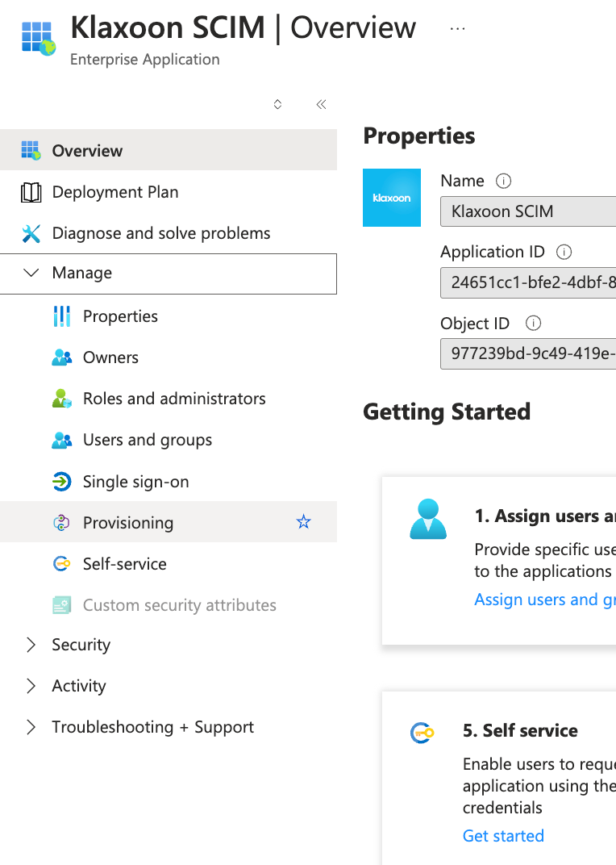
Task: Click the Deployment Plan book icon
Action: pyautogui.click(x=31, y=192)
